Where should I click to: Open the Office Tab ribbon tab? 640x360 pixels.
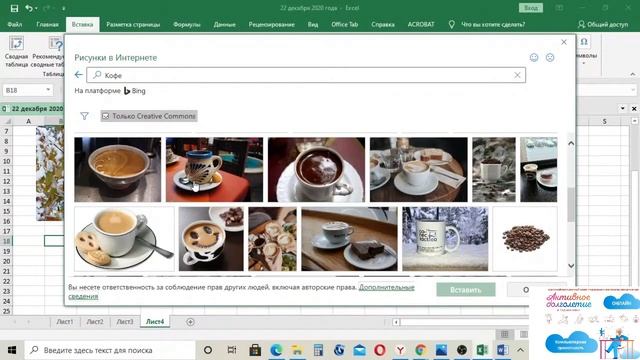[x=344, y=24]
